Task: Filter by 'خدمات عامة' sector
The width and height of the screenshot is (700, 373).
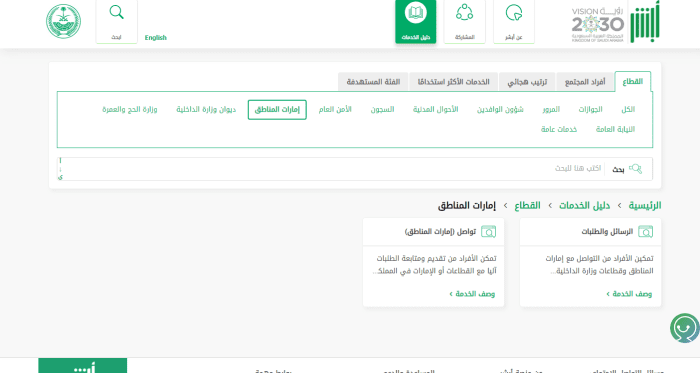Action: (x=559, y=129)
